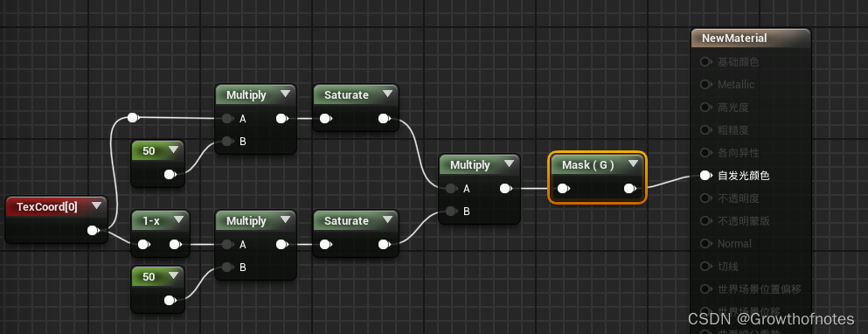Click the output pin of the upper 50 constant
The image size is (868, 334).
coord(170,175)
